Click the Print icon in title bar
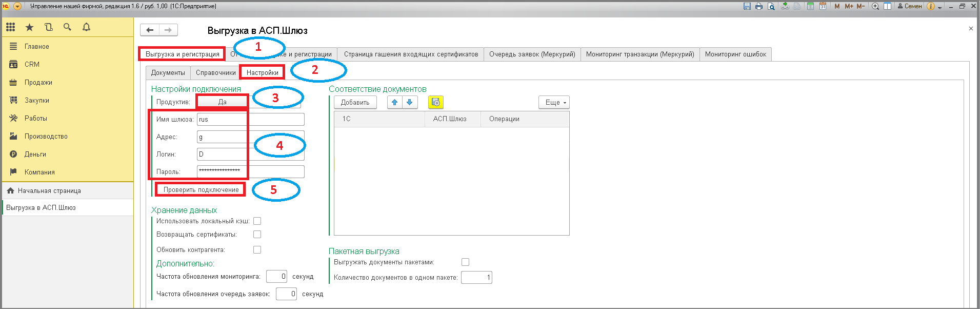The height and width of the screenshot is (309, 980). [x=759, y=6]
